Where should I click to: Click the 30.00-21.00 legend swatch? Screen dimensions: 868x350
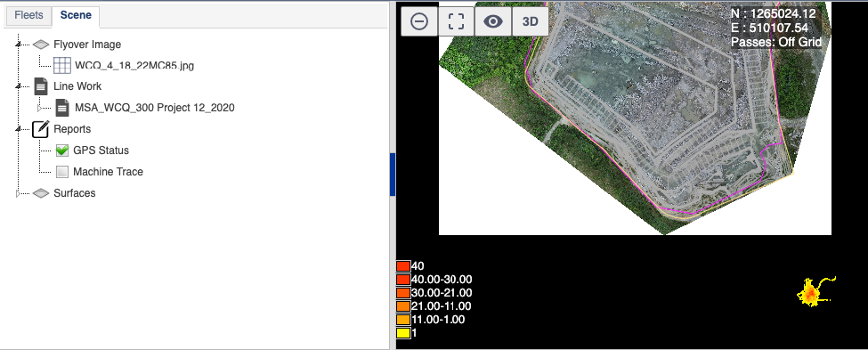click(x=403, y=292)
